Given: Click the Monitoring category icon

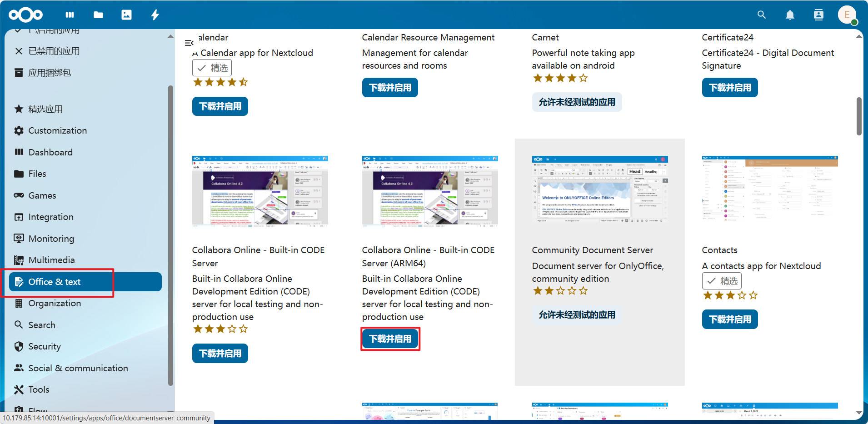Looking at the screenshot, I should pyautogui.click(x=19, y=239).
